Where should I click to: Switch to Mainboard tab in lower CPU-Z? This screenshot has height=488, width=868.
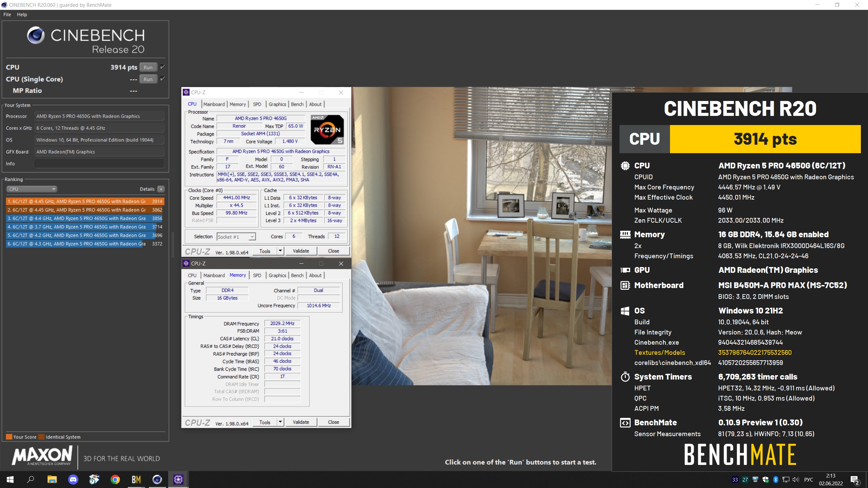tap(214, 275)
